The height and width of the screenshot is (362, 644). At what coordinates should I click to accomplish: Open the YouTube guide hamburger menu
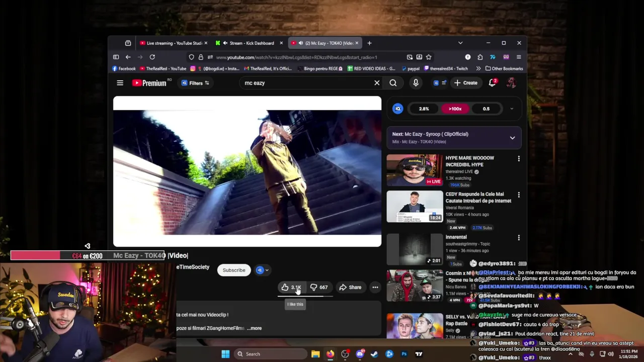[x=120, y=83]
